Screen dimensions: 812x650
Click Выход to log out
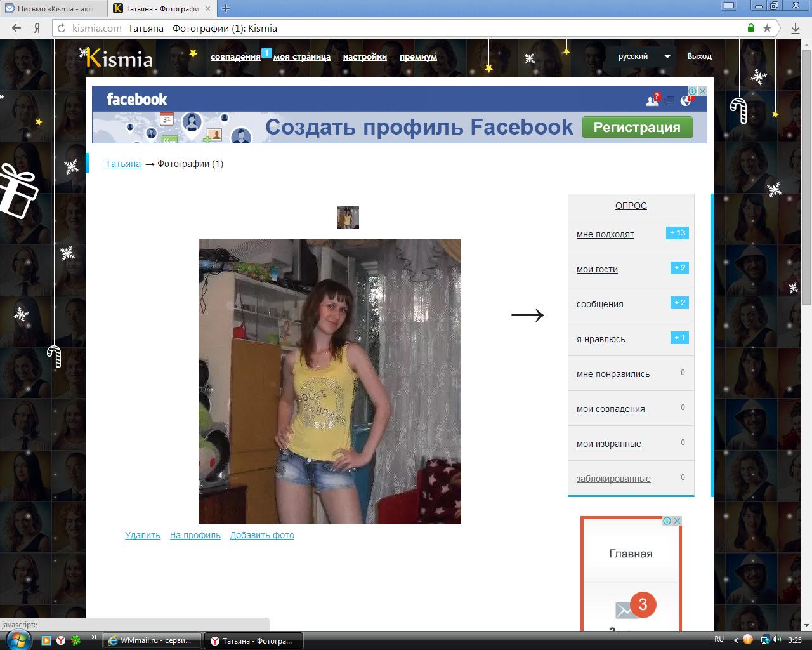(x=699, y=56)
